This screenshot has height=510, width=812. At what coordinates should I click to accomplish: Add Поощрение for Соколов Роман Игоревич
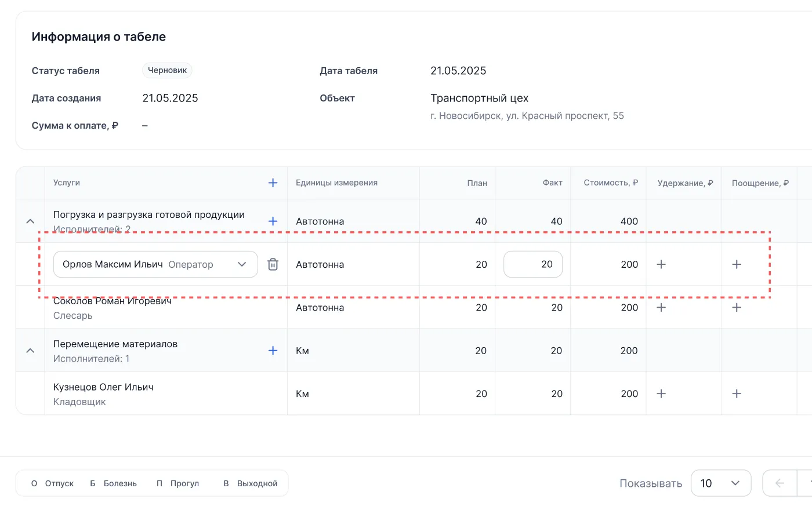click(737, 308)
